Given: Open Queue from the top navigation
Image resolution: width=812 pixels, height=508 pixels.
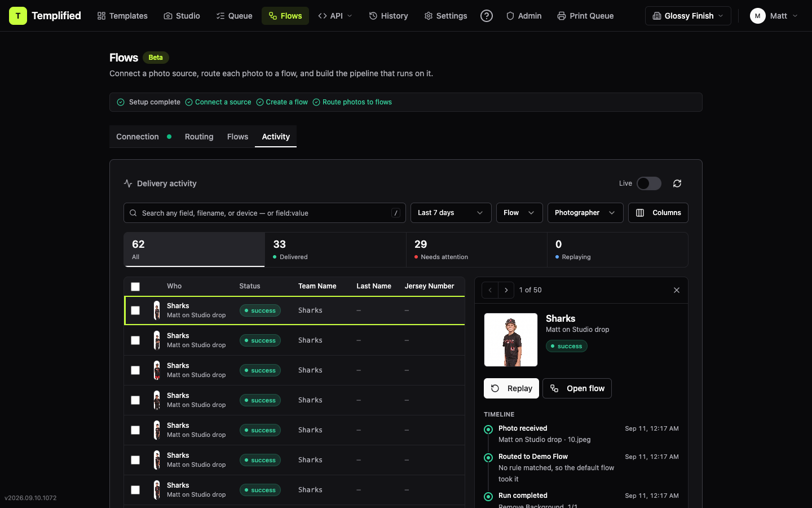Looking at the screenshot, I should (234, 16).
